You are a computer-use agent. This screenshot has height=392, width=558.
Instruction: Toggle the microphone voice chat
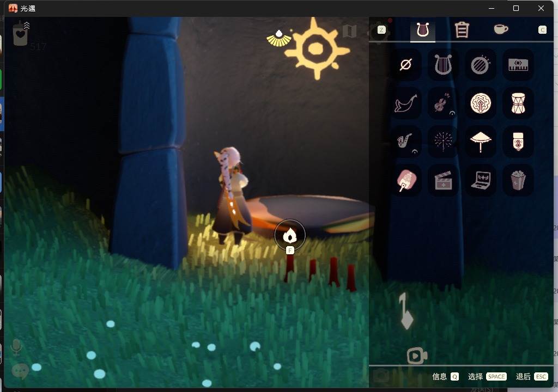(16, 347)
